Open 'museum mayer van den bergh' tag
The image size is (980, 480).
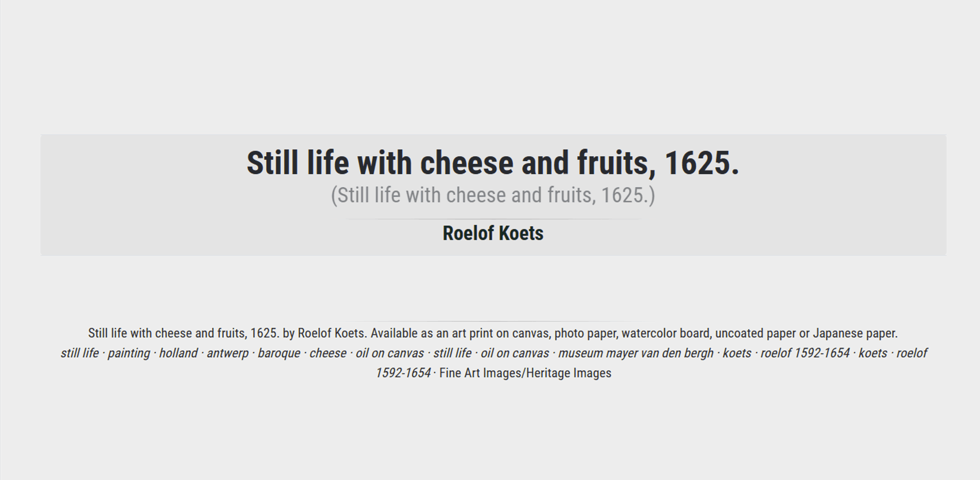pos(636,353)
